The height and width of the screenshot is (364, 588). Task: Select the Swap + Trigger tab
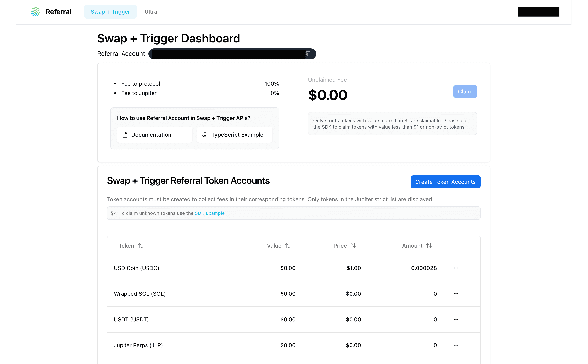pos(110,12)
